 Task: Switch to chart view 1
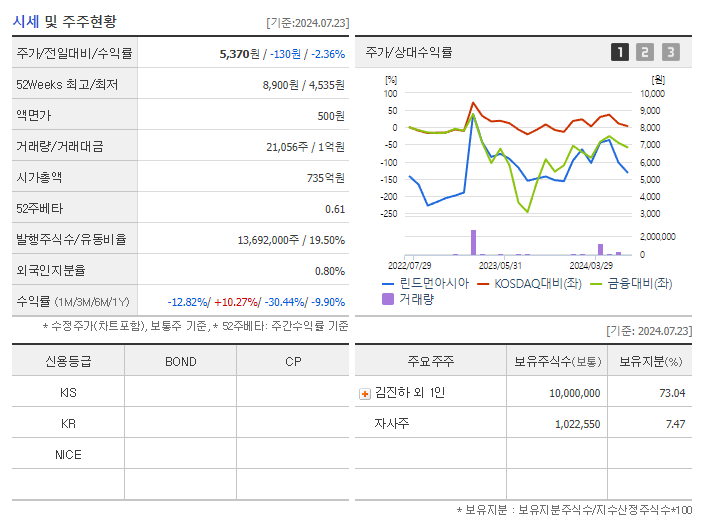(620, 52)
